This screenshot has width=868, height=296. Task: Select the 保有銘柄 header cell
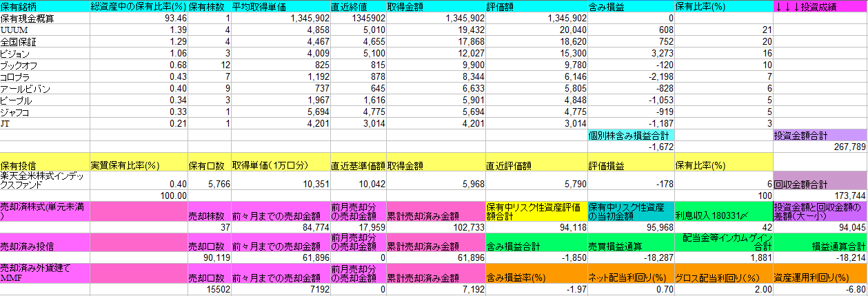tap(45, 6)
